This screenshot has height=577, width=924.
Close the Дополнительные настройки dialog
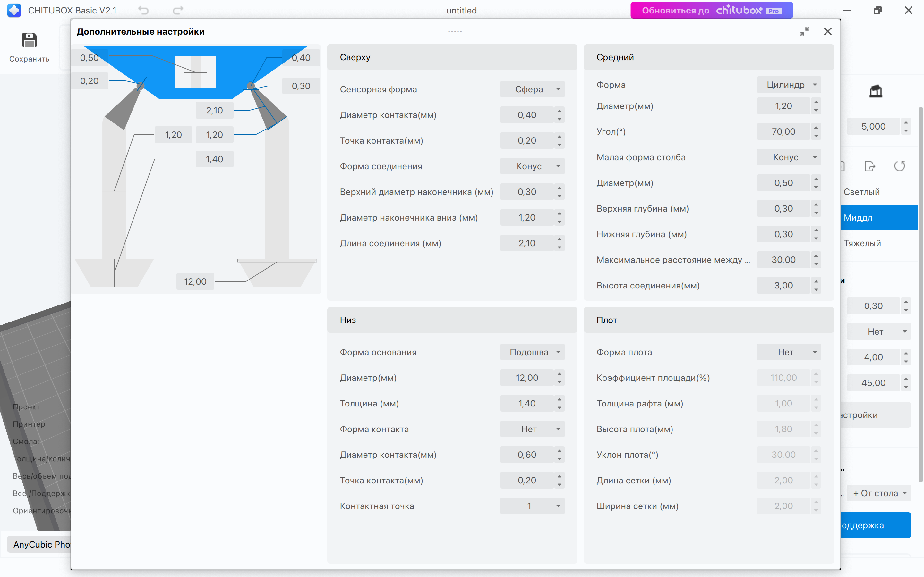point(827,31)
